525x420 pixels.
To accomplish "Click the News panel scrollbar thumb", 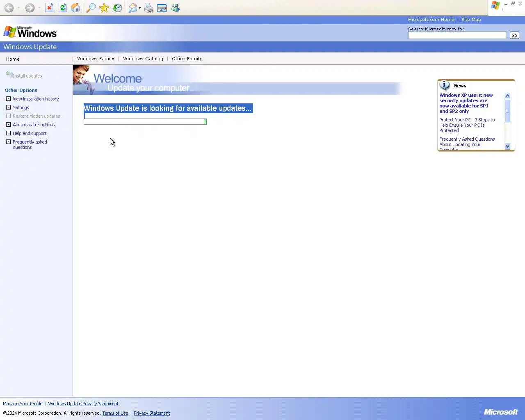I will 507,111.
